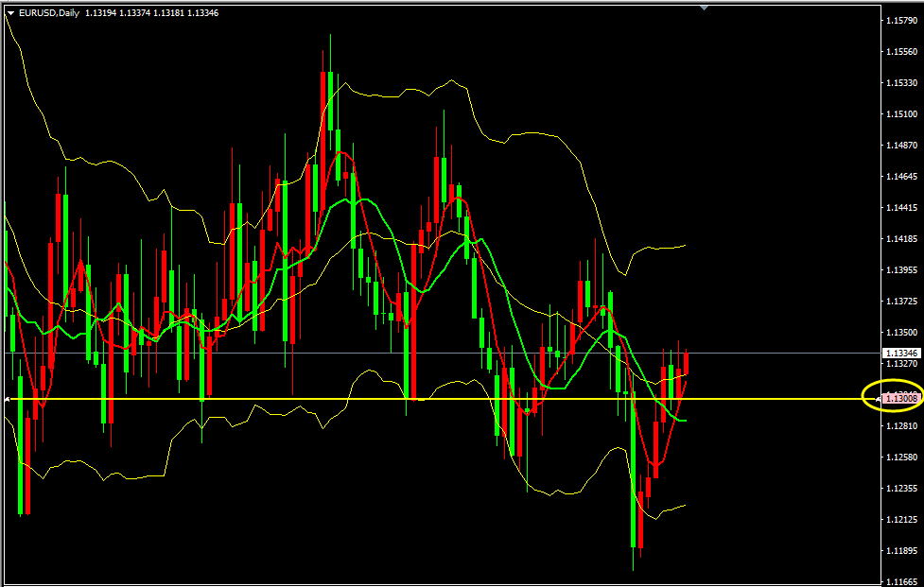Click the 1.15790 price scale label
This screenshot has height=587, width=924.
(901, 21)
